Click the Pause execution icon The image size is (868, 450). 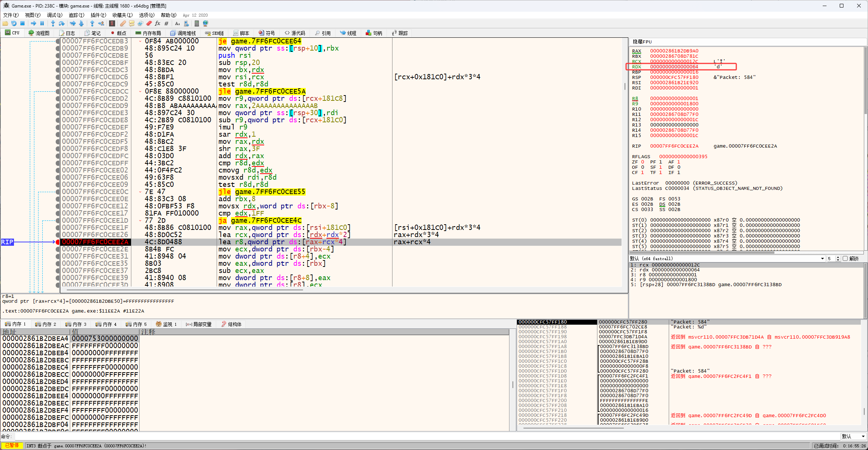[42, 23]
